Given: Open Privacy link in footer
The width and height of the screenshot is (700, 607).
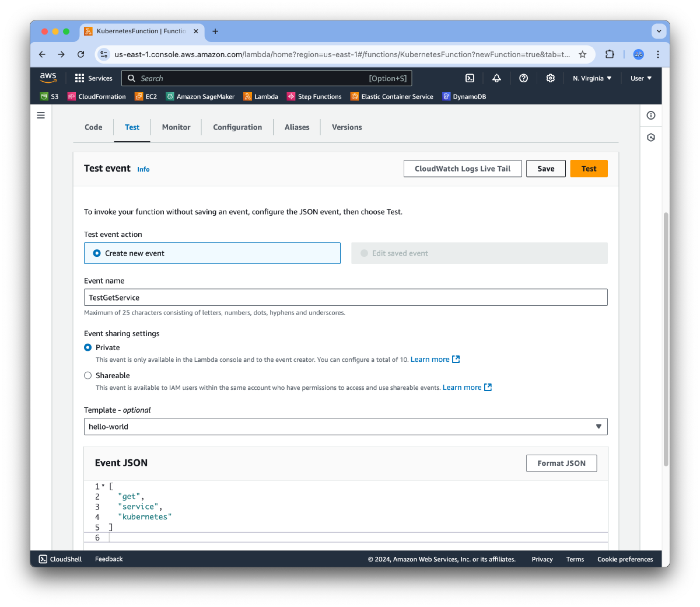Looking at the screenshot, I should click(x=542, y=559).
